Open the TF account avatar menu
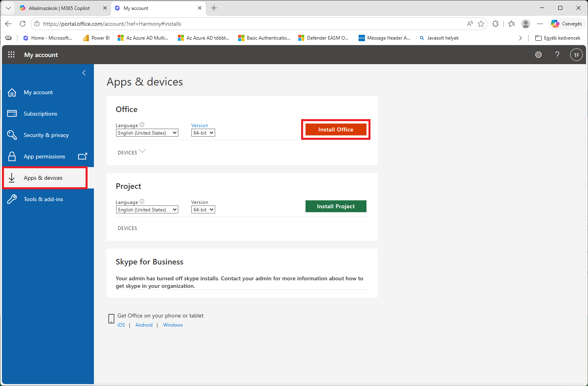588x386 pixels. [577, 55]
